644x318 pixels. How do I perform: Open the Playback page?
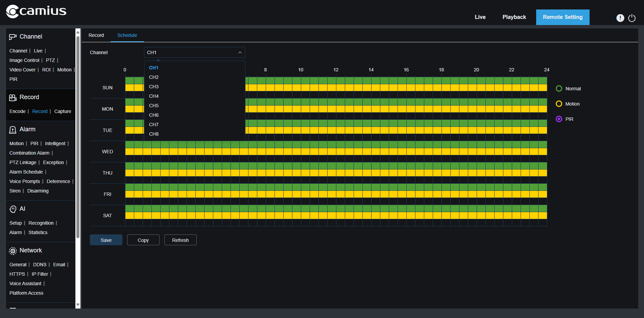[514, 17]
